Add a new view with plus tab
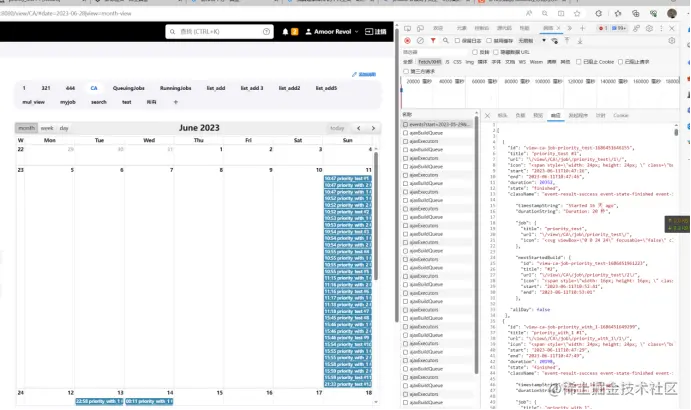Screen dimensions: 691x410 click(175, 102)
